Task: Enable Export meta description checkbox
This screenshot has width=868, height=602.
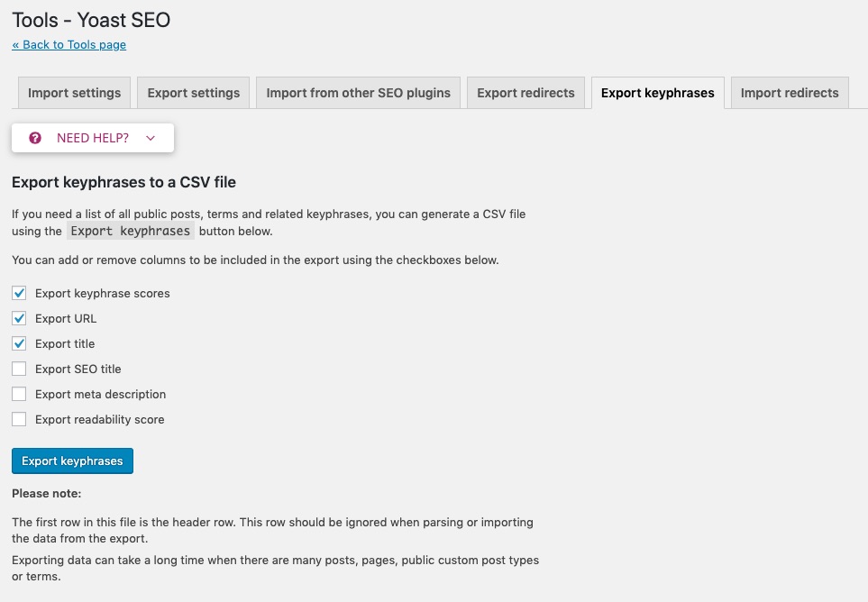Action: coord(19,394)
